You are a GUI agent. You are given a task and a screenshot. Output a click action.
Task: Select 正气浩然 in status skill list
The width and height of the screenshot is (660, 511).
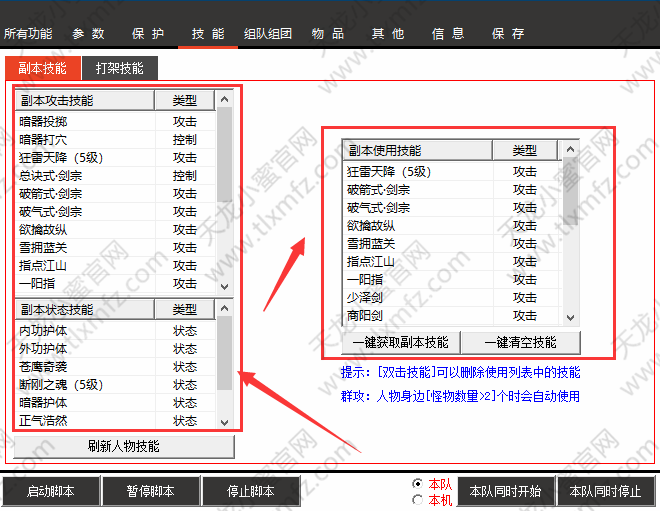(115, 421)
